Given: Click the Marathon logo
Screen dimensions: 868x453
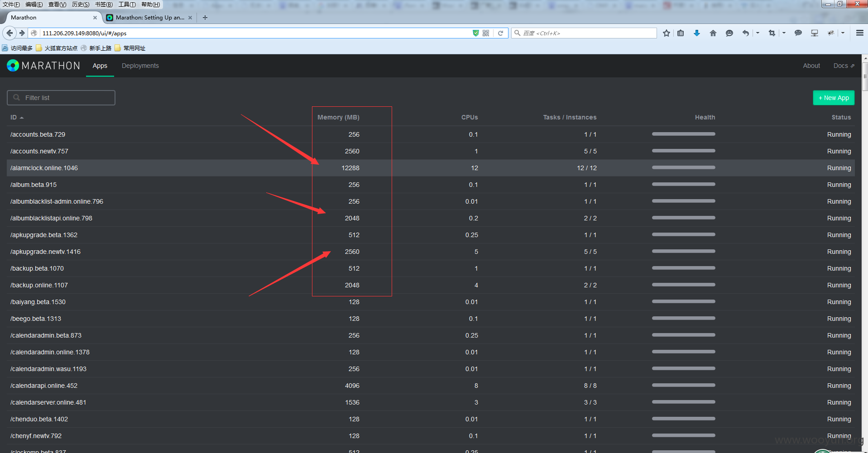Looking at the screenshot, I should [x=43, y=66].
